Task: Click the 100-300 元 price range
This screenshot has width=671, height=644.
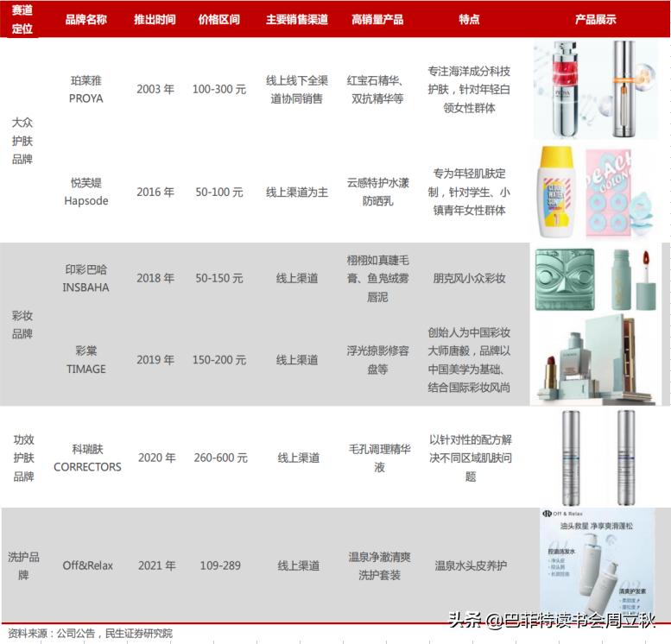Action: tap(219, 90)
